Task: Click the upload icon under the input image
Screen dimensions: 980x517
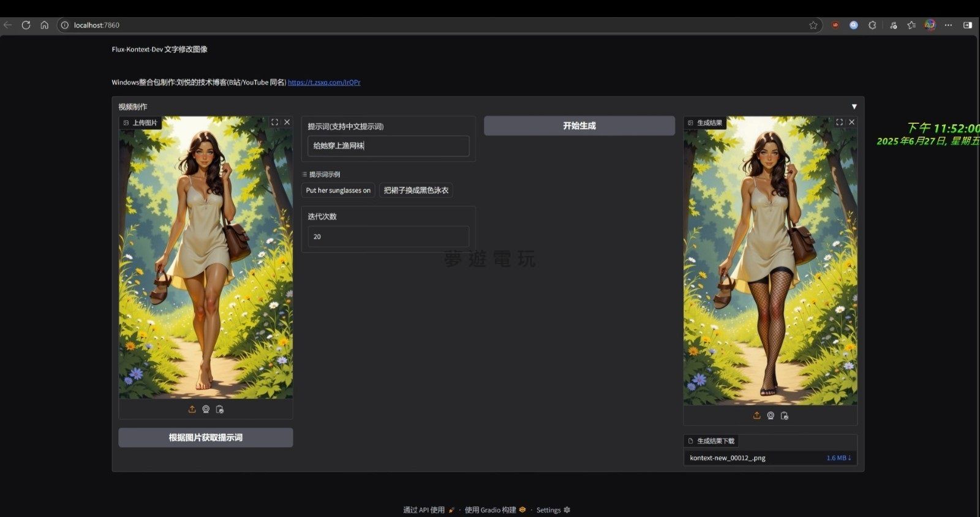Action: coord(192,409)
